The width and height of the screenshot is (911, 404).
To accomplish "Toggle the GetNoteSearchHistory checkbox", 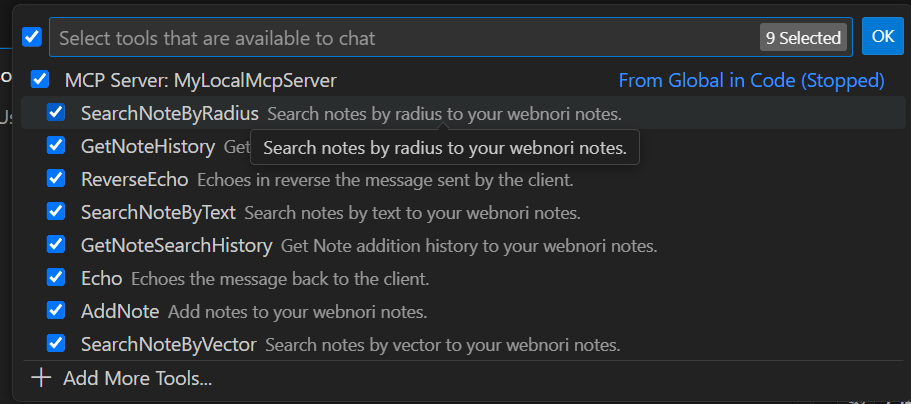I will click(x=57, y=245).
